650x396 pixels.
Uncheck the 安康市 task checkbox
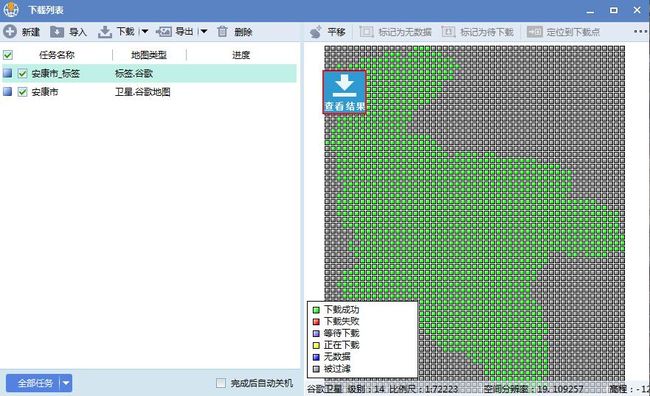22,92
